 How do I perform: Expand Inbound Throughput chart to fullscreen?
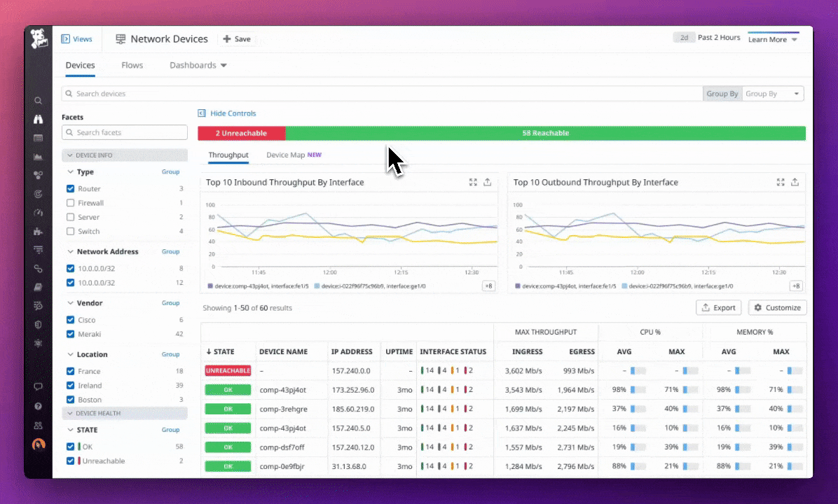473,182
